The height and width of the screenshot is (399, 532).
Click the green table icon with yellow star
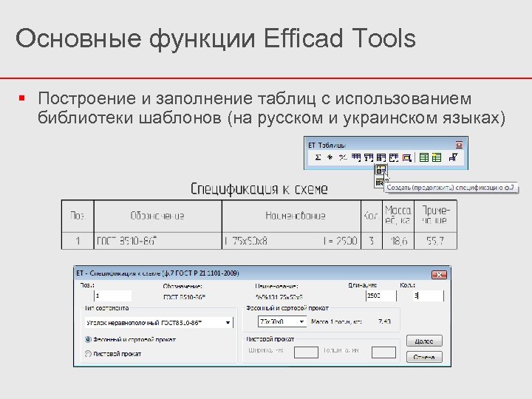pyautogui.click(x=437, y=157)
